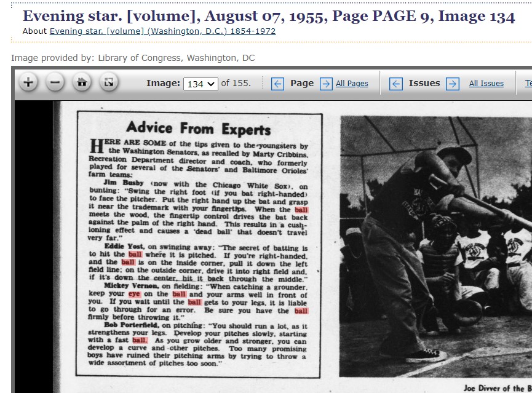Click the 'Advice From Experts' headline

[199, 129]
